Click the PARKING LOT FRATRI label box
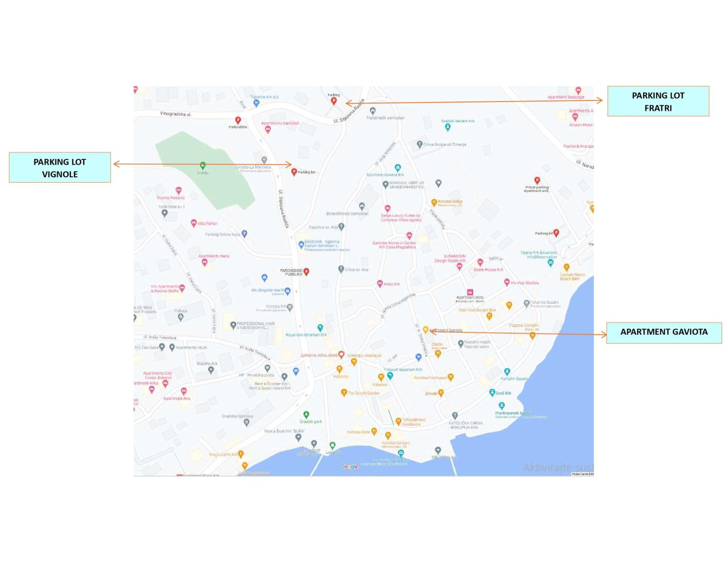Viewport: 728px width, 563px height. (x=658, y=101)
